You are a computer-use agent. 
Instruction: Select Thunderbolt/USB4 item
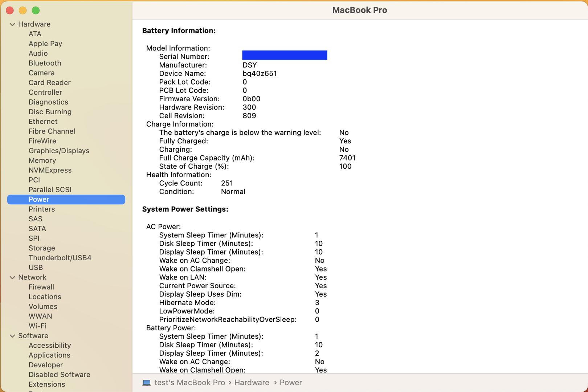point(60,258)
